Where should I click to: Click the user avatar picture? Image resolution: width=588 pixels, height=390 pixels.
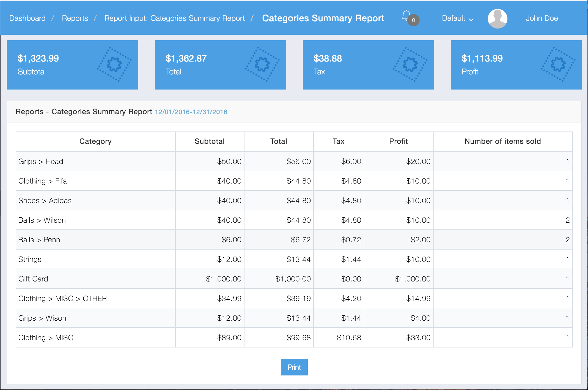tap(497, 18)
